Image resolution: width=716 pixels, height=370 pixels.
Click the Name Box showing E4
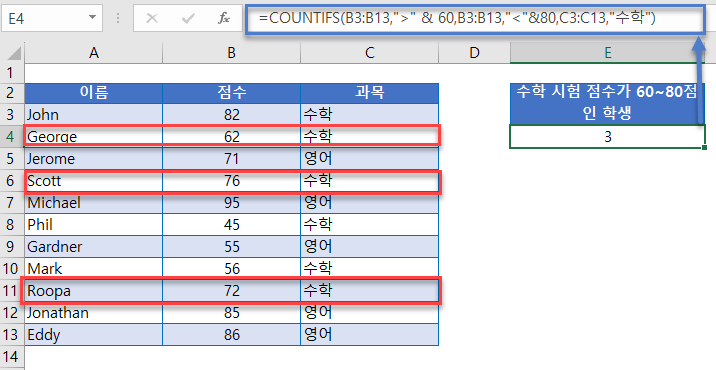point(52,18)
